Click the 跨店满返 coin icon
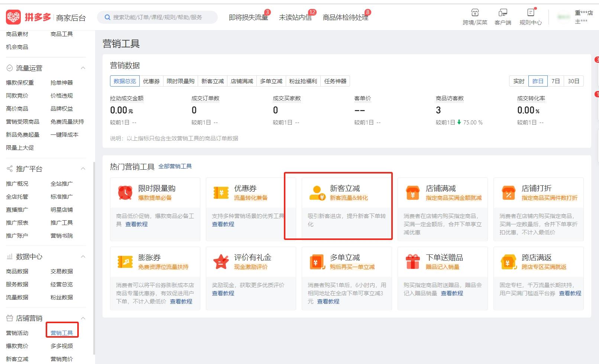 [x=508, y=261]
